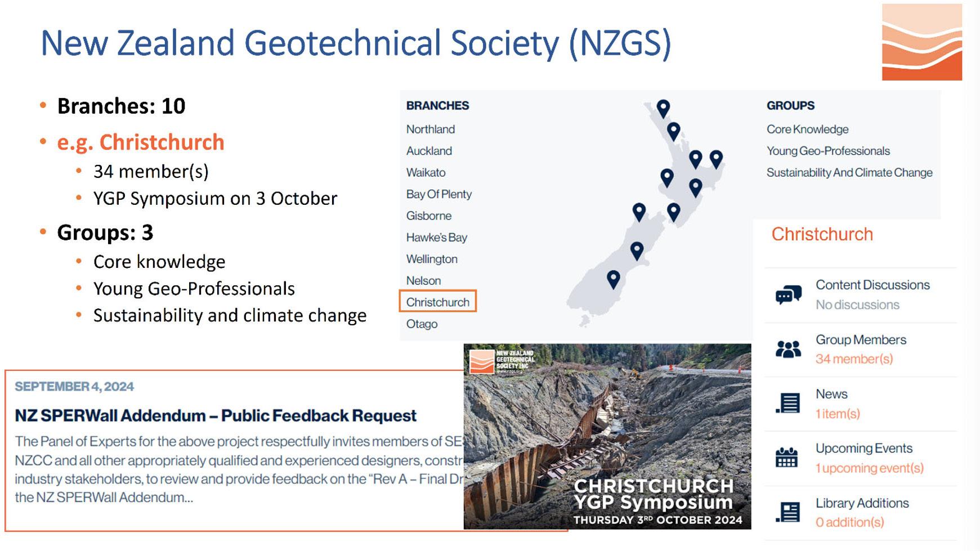Click the 1 item(s) news link
Viewport: 980px width, 551px height.
click(838, 414)
